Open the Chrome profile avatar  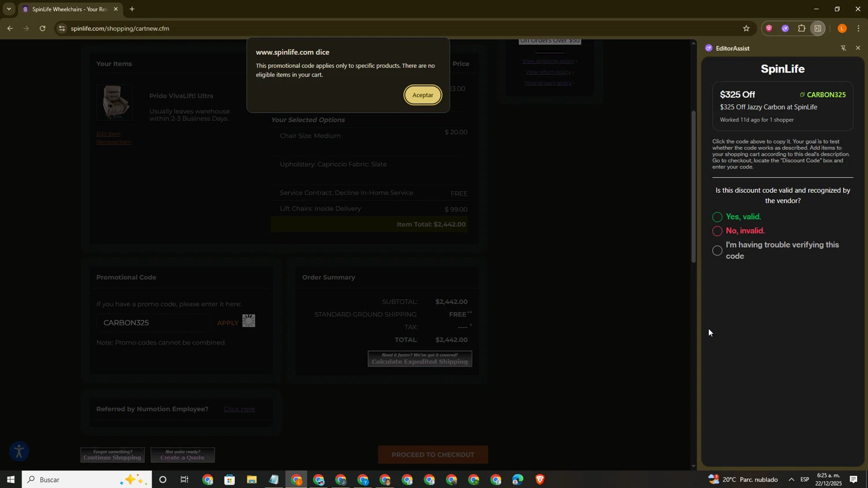tap(842, 28)
